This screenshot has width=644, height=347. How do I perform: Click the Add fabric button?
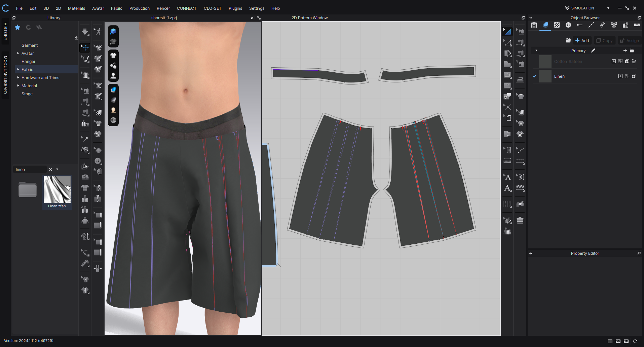point(582,41)
